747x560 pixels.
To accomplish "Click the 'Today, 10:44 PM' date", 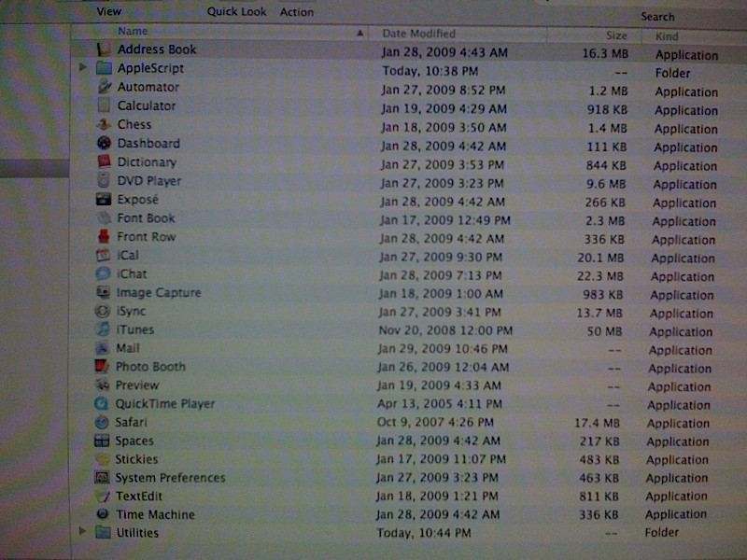I will point(424,533).
